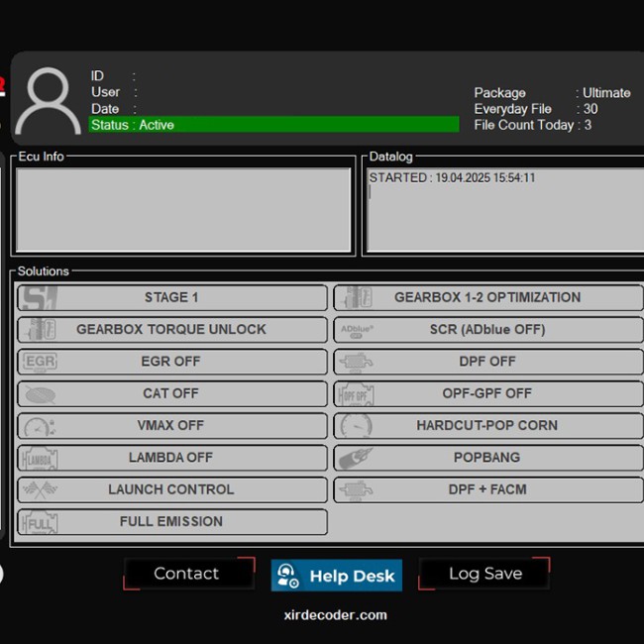Click the FULL engine icon on Full Emission
The width and height of the screenshot is (644, 644).
coord(40,522)
